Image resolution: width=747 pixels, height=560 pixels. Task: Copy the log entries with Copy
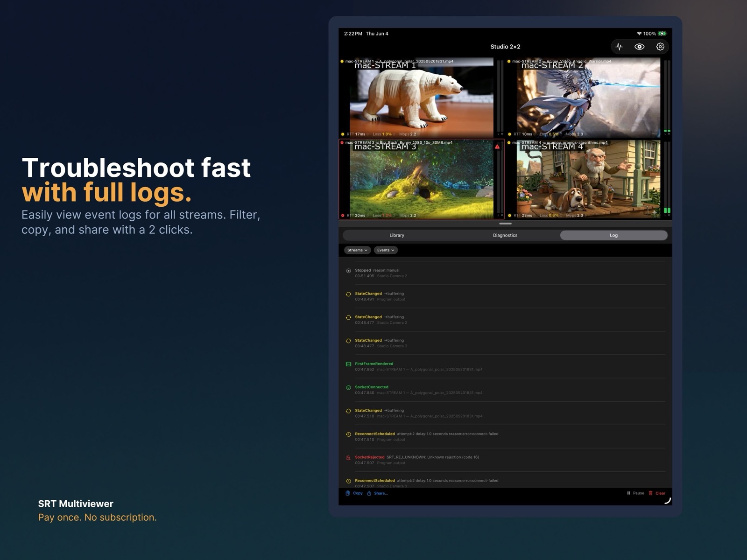tap(358, 493)
